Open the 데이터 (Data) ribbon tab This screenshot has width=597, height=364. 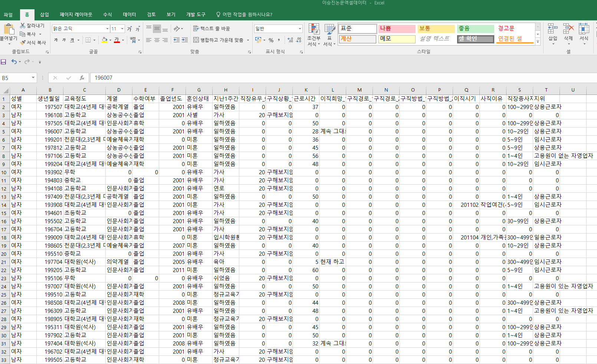point(129,14)
